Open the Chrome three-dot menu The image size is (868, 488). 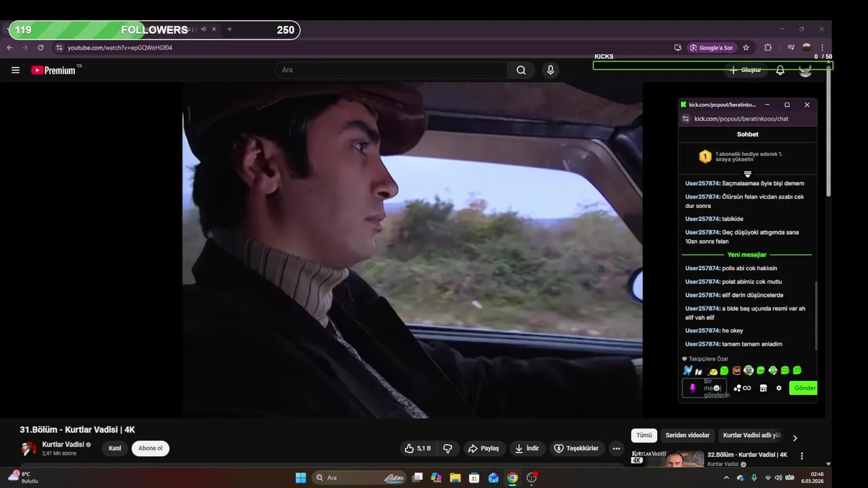pyautogui.click(x=822, y=47)
